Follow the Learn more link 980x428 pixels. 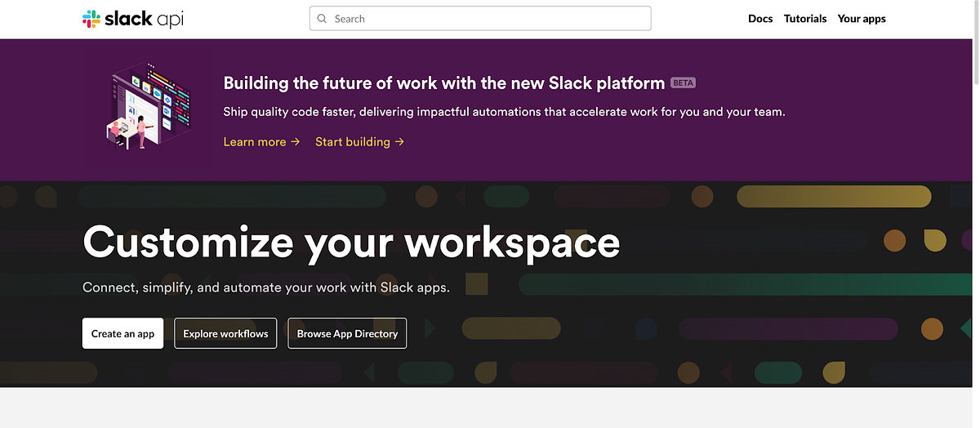[x=261, y=142]
